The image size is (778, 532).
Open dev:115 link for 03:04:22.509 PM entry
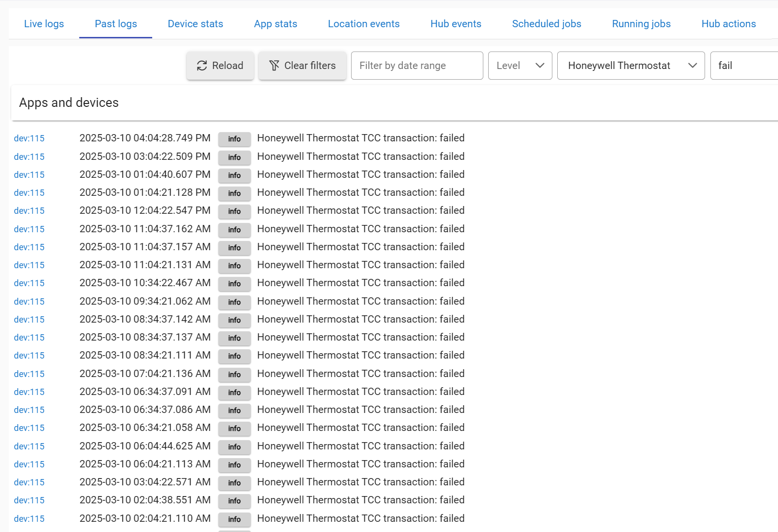[29, 157]
